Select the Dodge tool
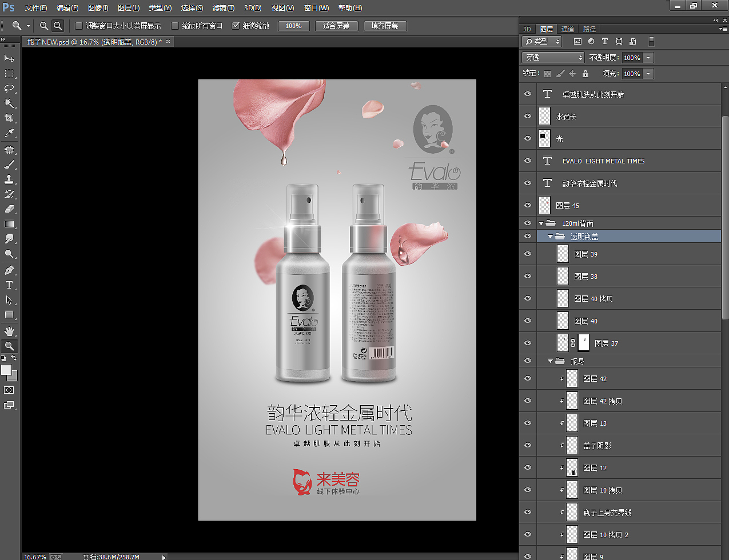Screen dimensions: 729x560 point(9,254)
